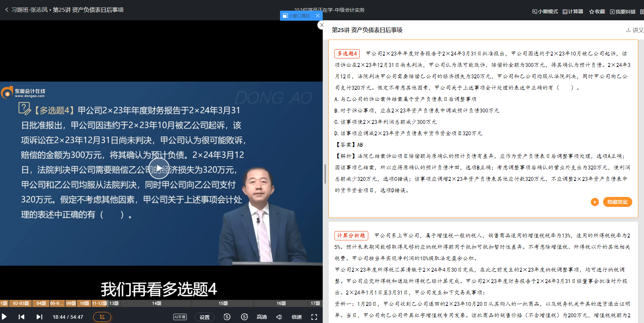Select the 15题 chapter on the timeline
This screenshot has height=323, width=644.
(x=223, y=303)
